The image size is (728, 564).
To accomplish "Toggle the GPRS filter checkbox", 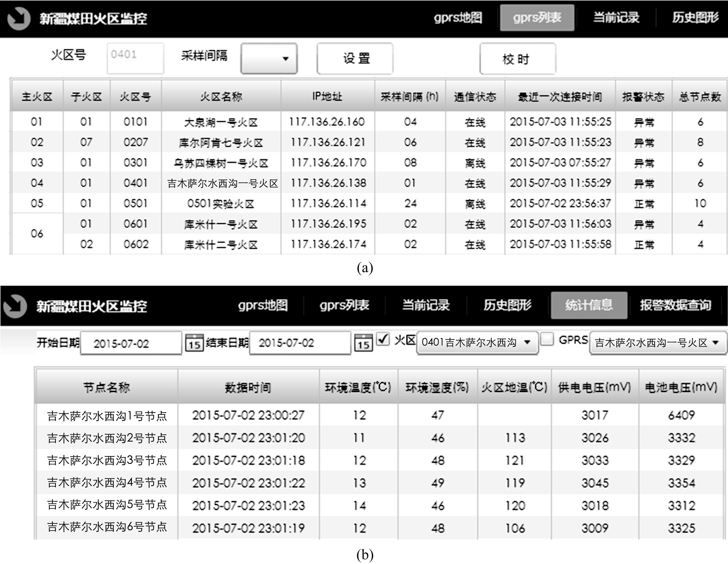I will click(547, 339).
